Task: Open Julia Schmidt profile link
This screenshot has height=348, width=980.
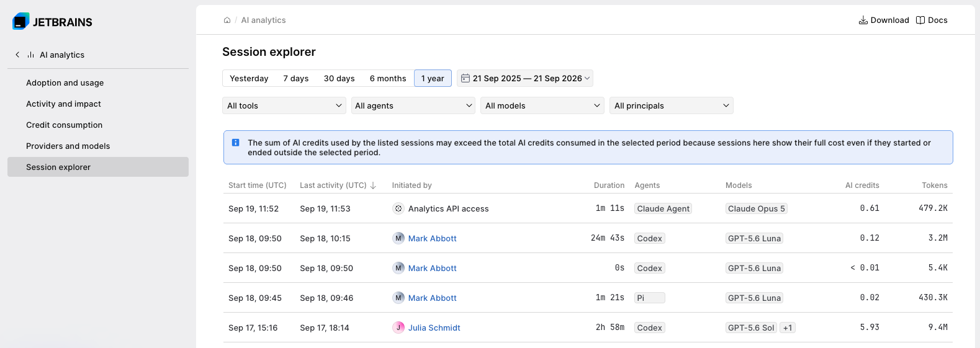Action: [x=434, y=328]
